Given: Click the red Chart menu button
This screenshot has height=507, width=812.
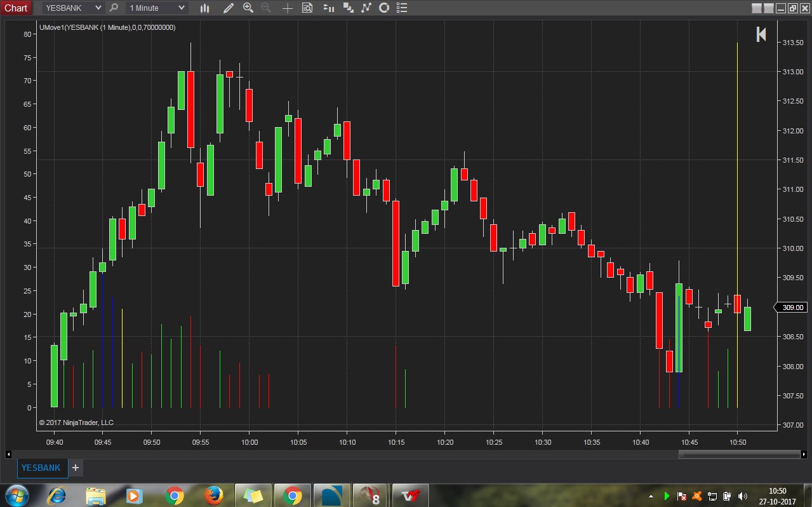Looking at the screenshot, I should (16, 8).
